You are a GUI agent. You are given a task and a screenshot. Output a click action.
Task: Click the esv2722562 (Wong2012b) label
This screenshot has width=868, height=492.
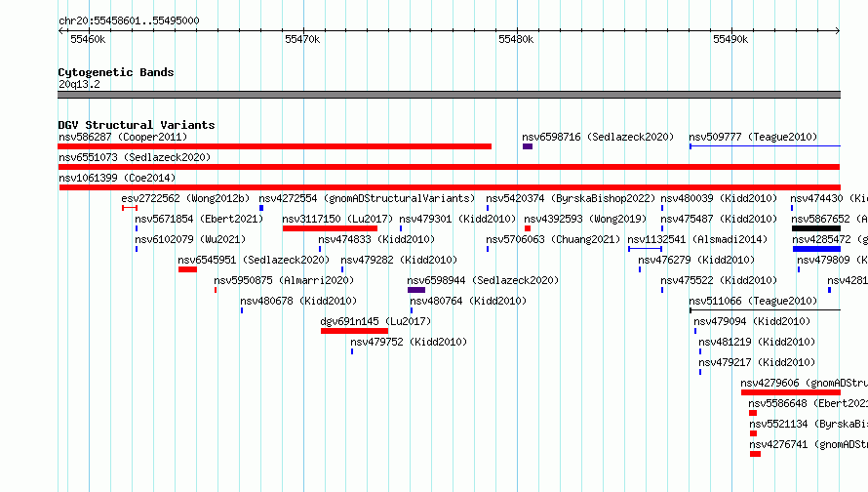(185, 198)
